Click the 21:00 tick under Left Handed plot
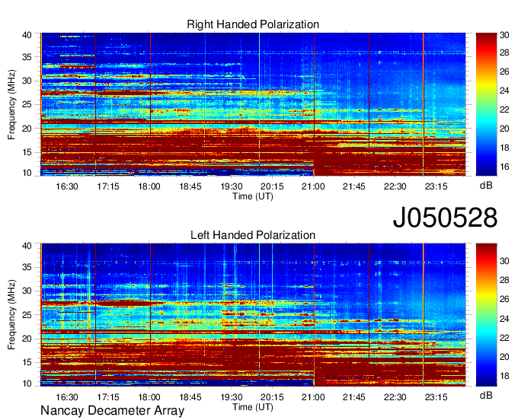The height and width of the screenshot is (420, 518). pos(313,397)
